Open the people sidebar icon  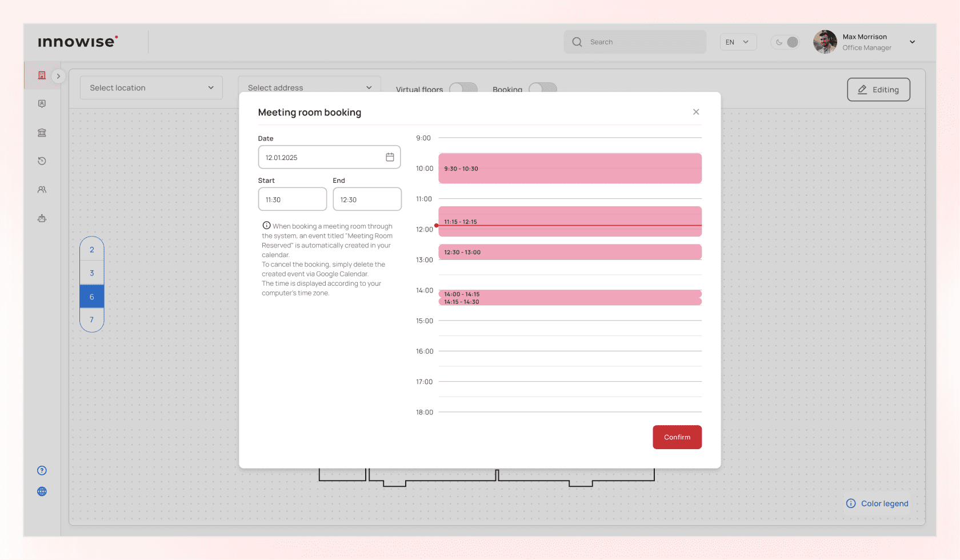click(42, 189)
